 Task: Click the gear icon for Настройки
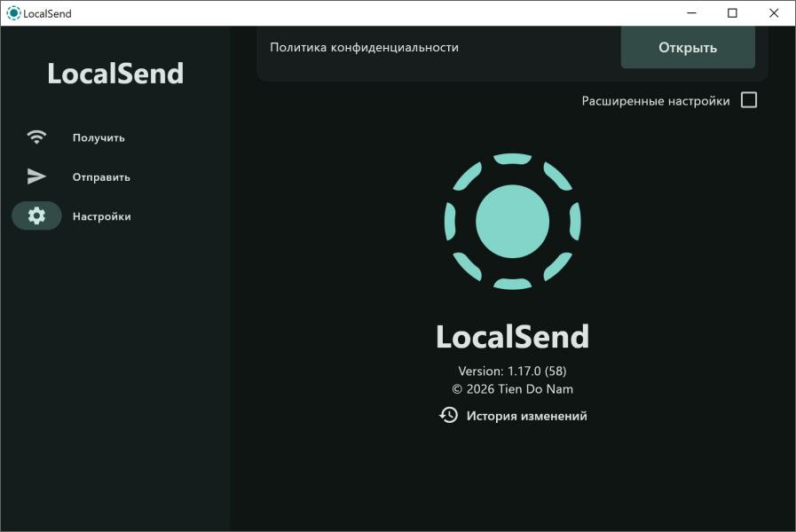[x=36, y=215]
